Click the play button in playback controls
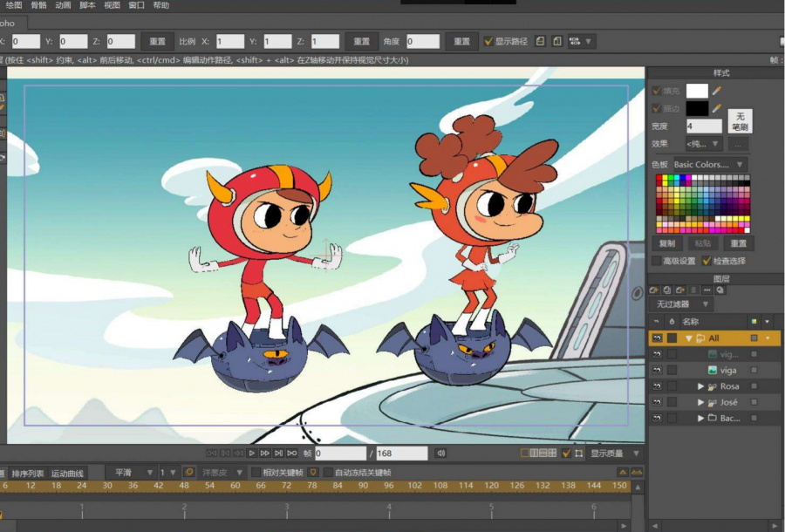The width and height of the screenshot is (785, 532). [x=252, y=454]
